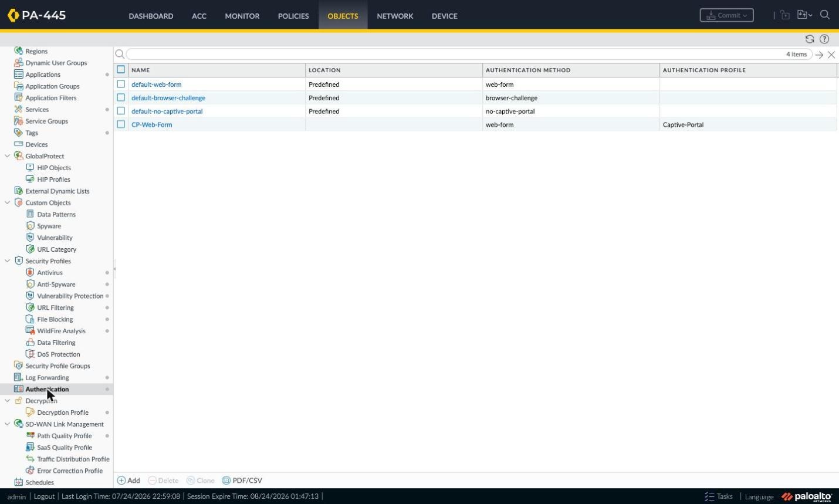839x504 pixels.
Task: Click the Application Filters icon
Action: (18, 98)
